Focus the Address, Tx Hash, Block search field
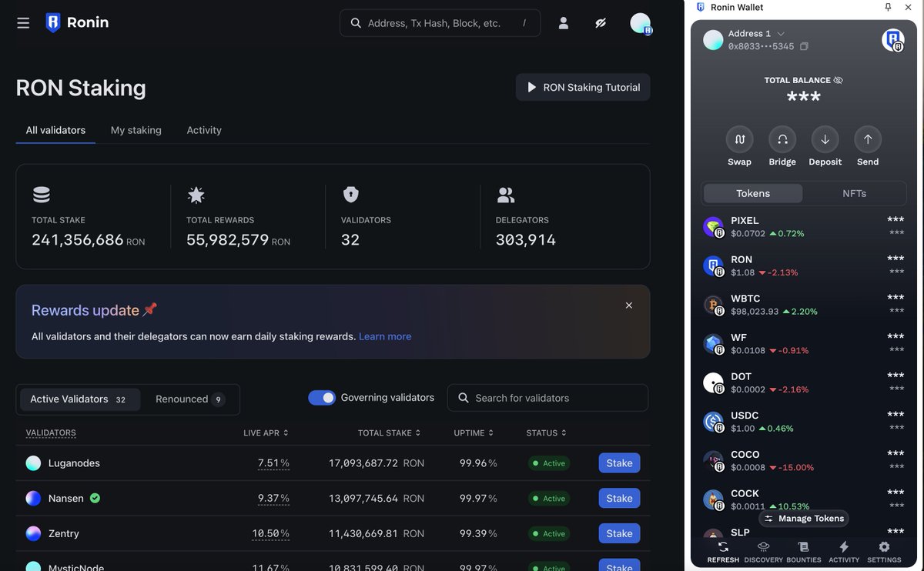924x571 pixels. coord(440,23)
